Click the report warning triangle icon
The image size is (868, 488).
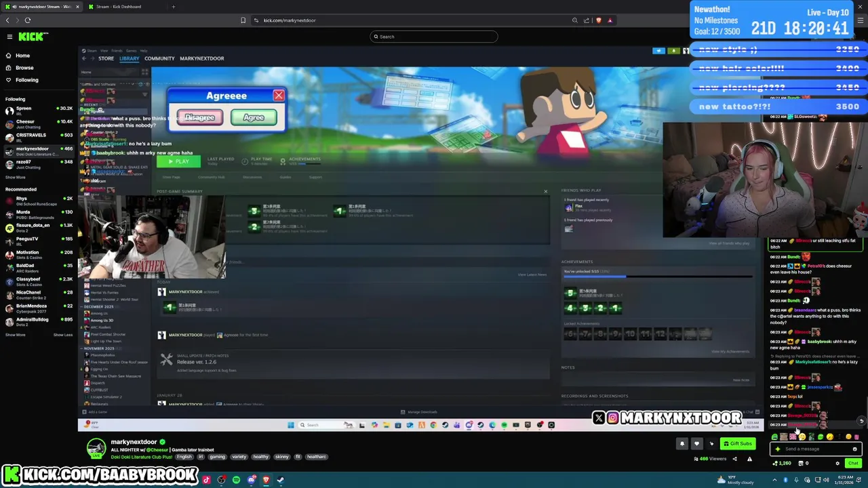click(x=749, y=459)
